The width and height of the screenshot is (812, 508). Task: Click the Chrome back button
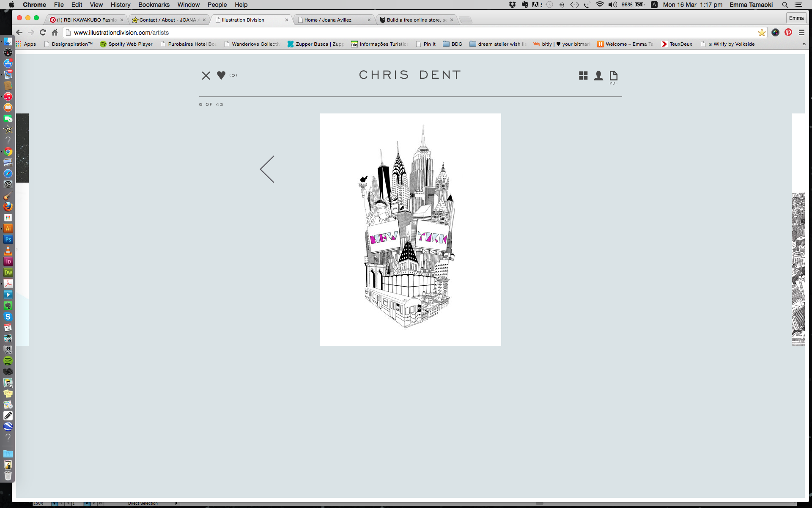pyautogui.click(x=19, y=33)
